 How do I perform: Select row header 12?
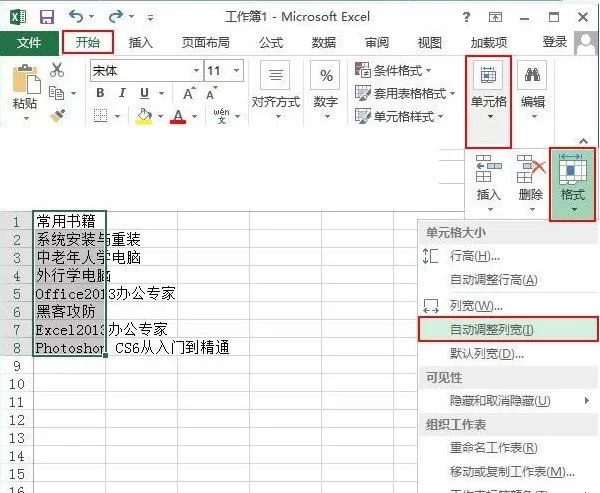16,420
